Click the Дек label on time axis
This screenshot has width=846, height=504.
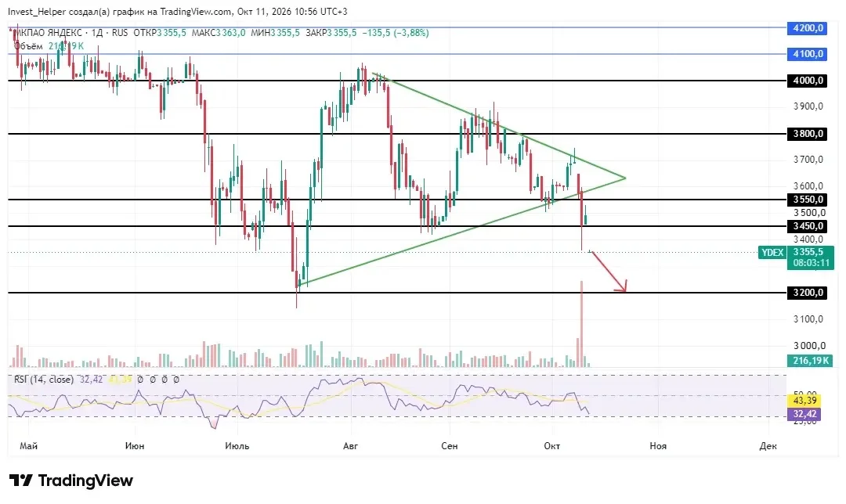(768, 446)
